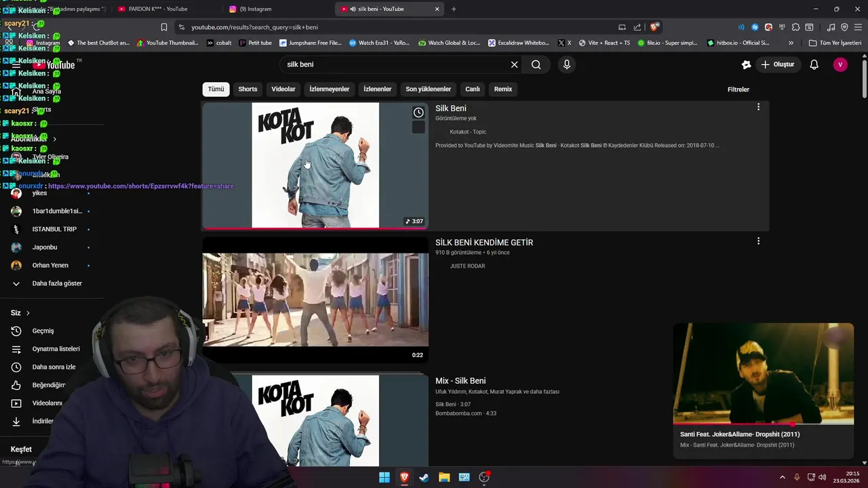Open the extensions puzzle icon

795,27
